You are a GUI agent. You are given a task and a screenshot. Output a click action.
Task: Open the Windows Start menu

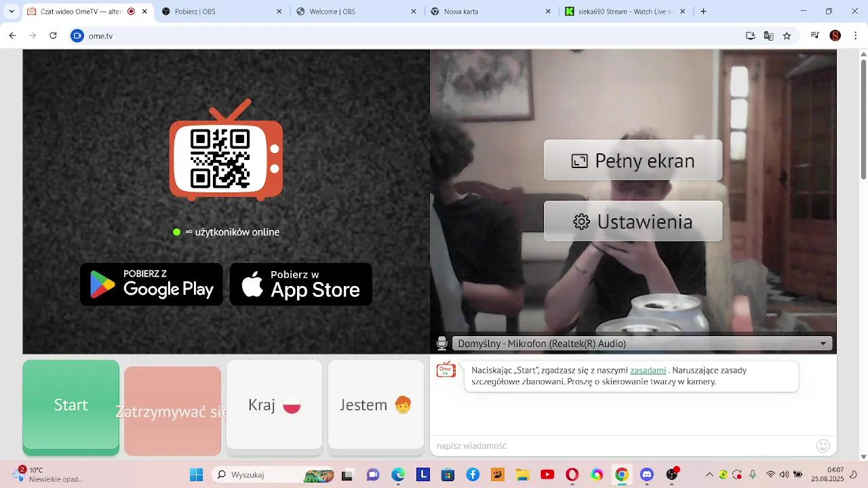[x=196, y=474]
